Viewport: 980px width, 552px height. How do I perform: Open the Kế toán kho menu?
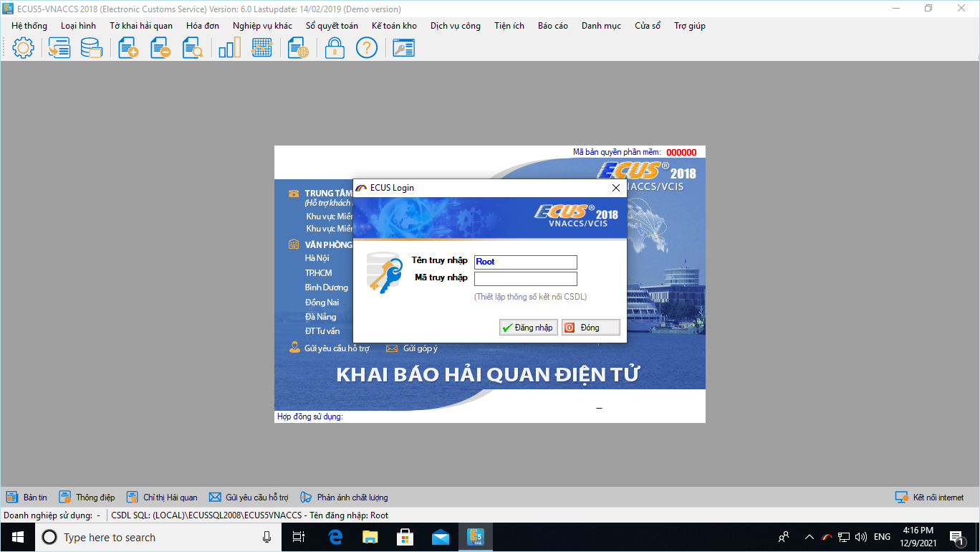coord(394,26)
